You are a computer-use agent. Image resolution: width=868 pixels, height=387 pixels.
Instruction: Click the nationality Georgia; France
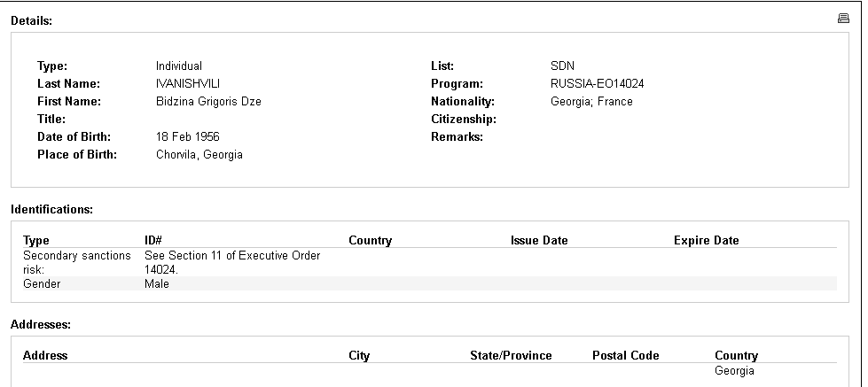591,102
